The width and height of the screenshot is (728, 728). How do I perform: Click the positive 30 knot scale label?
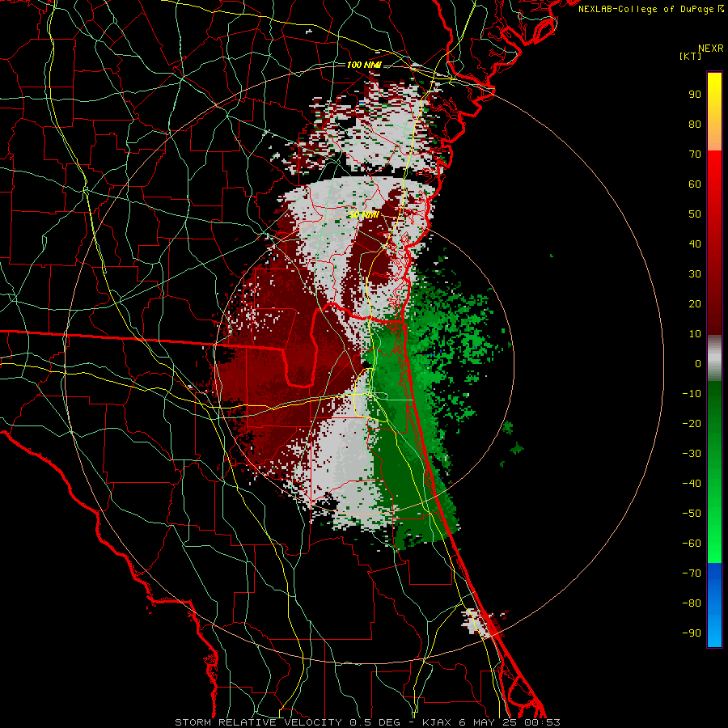tap(695, 274)
